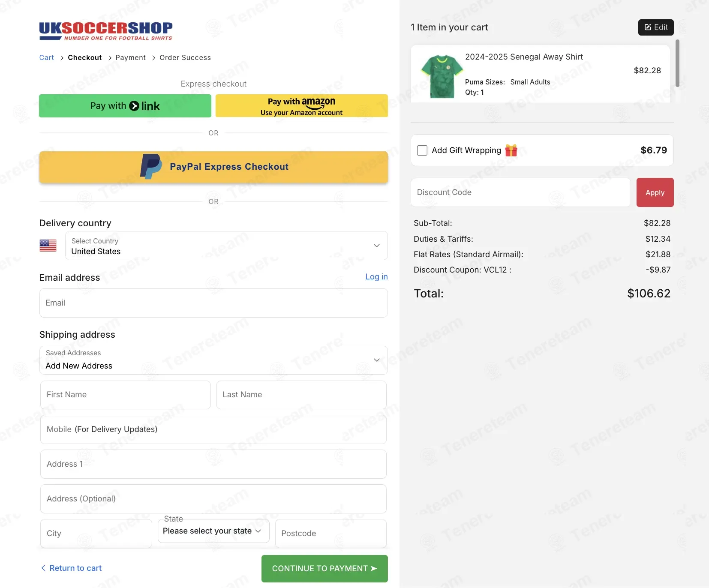Click the UKSoccerShop logo
This screenshot has width=709, height=588.
click(106, 31)
